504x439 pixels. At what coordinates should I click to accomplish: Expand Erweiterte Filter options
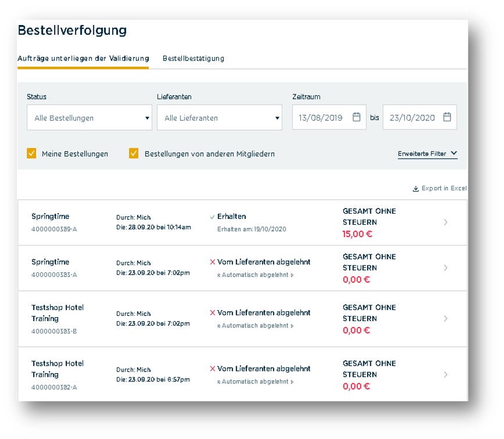coord(427,154)
